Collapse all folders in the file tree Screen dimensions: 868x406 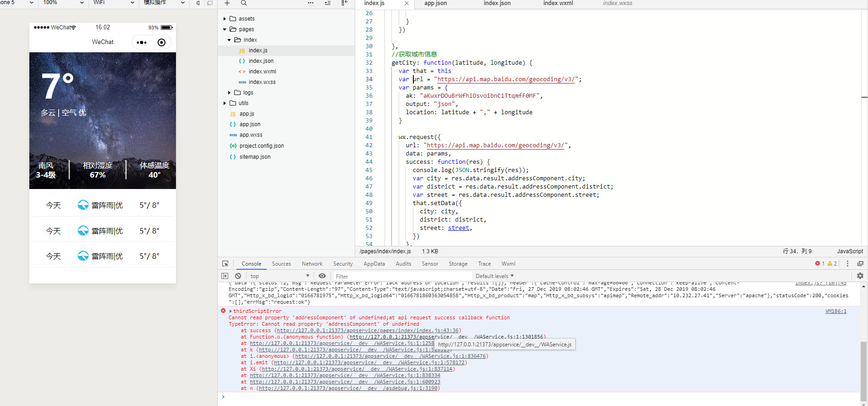coord(328,3)
